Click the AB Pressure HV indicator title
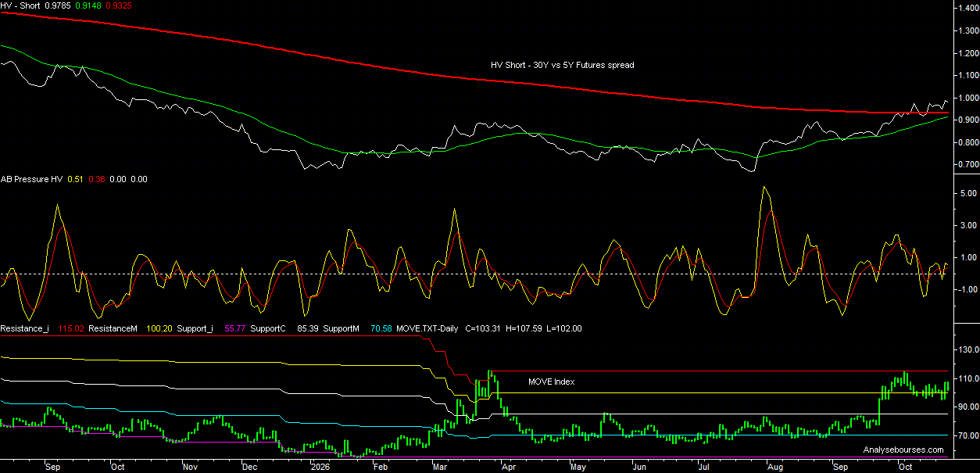This screenshot has width=980, height=473. [31, 179]
